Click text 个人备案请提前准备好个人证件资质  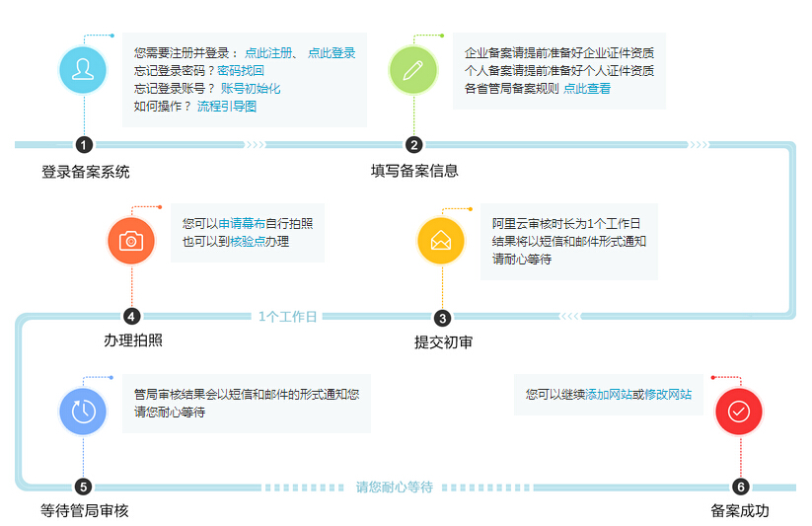tap(559, 70)
